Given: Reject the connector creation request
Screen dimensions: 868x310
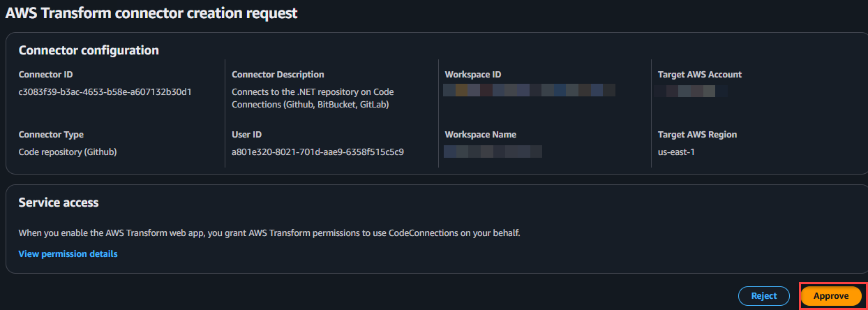Looking at the screenshot, I should point(764,296).
